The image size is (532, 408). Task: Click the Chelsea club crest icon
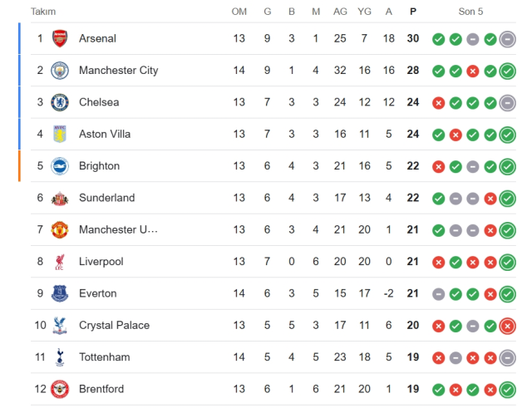coord(60,102)
